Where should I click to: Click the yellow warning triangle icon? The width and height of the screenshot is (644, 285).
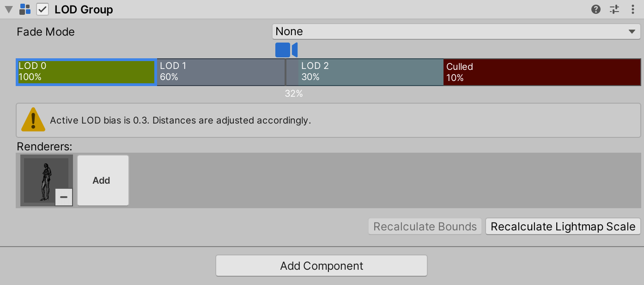pos(33,120)
